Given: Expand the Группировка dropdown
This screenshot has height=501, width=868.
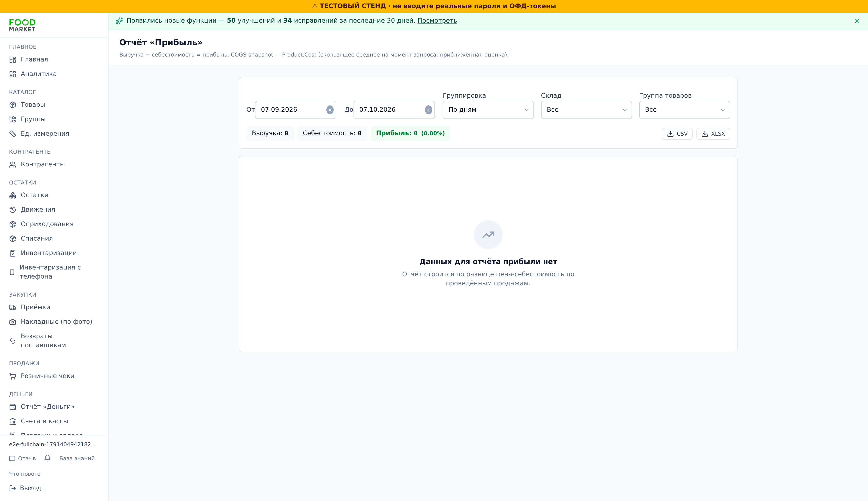Looking at the screenshot, I should [x=488, y=110].
